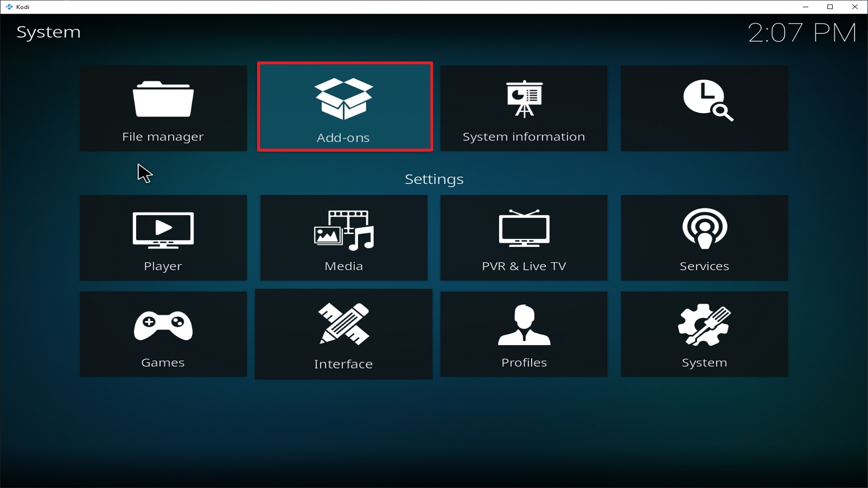868x488 pixels.
Task: Open the Add-ons box icon tile
Action: 345,107
